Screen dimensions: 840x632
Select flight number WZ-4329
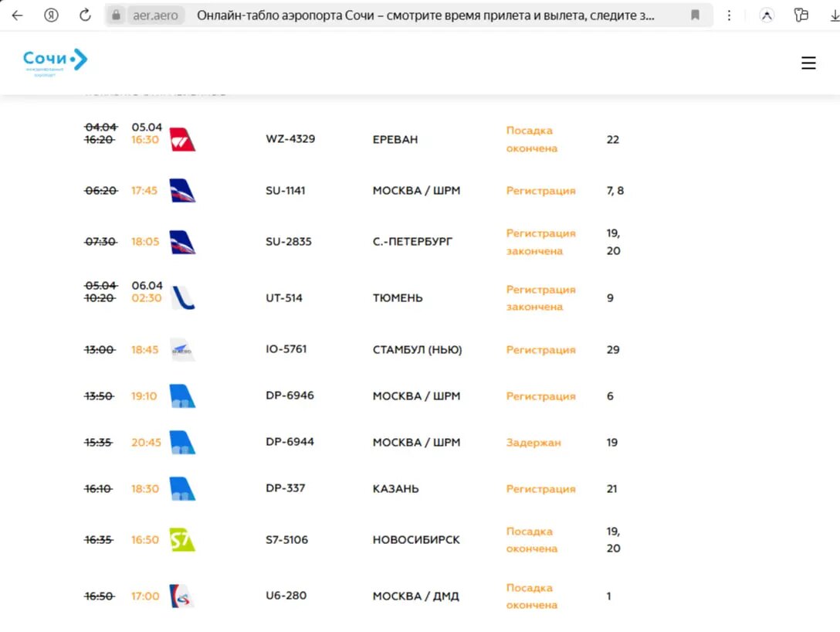tap(290, 139)
